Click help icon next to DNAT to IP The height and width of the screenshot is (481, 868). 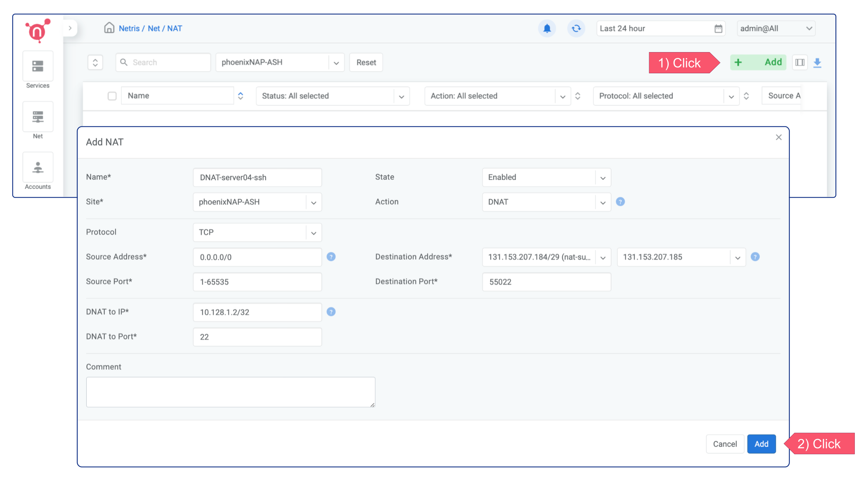click(x=331, y=312)
